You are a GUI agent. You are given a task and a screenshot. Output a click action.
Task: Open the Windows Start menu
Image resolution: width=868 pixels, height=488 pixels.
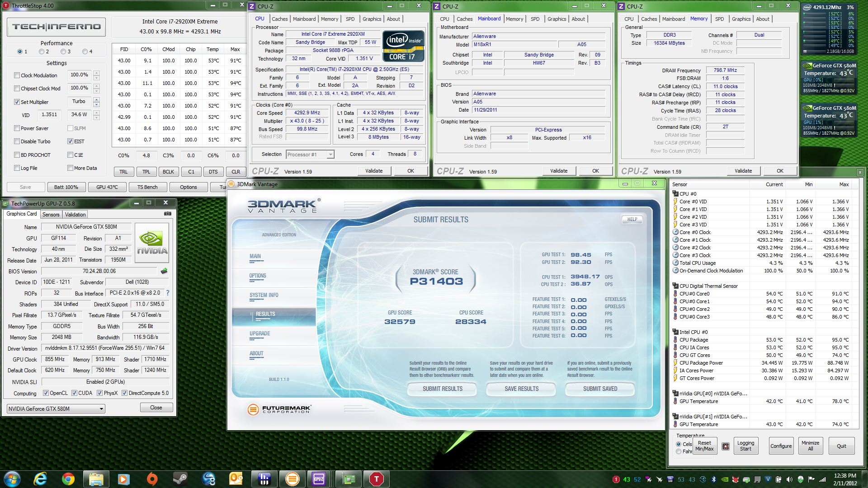coord(12,479)
